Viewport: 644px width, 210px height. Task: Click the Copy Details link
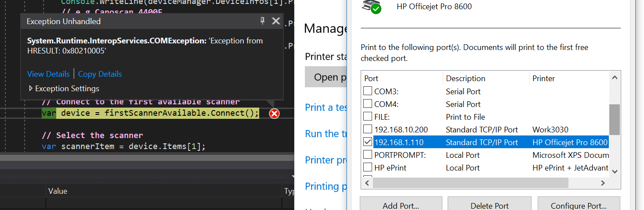100,74
